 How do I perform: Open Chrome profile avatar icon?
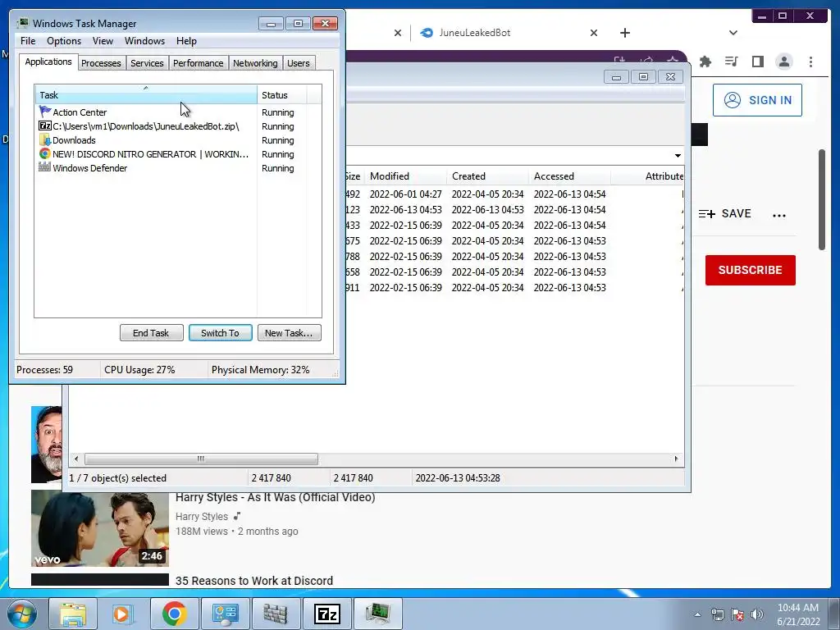pos(783,62)
